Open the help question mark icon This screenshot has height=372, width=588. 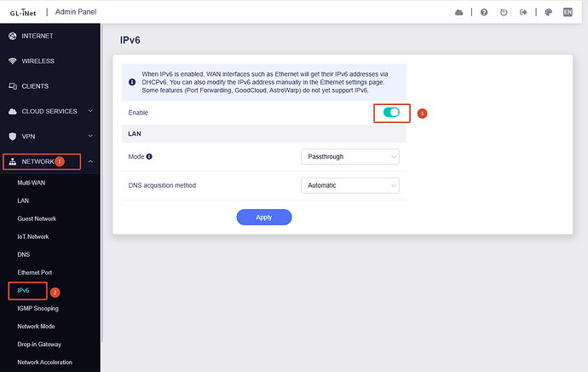tap(484, 13)
